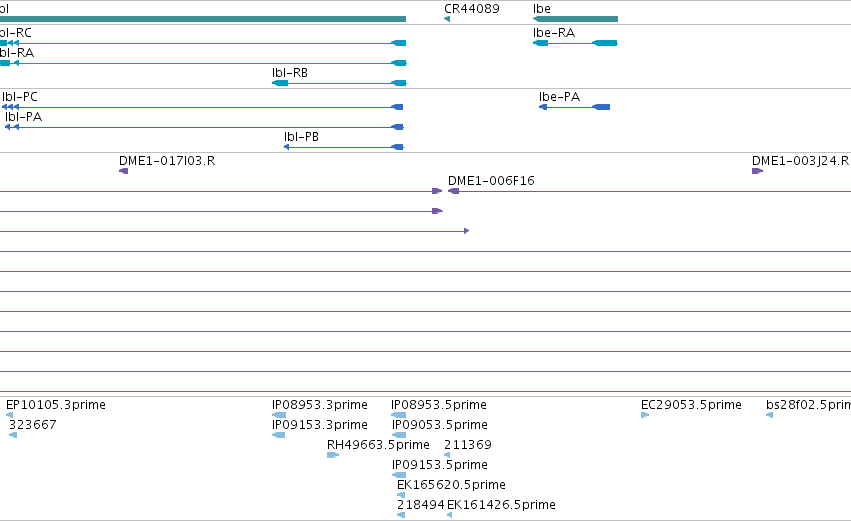Select the 218494 feature label
The width and height of the screenshot is (851, 521).
point(421,505)
